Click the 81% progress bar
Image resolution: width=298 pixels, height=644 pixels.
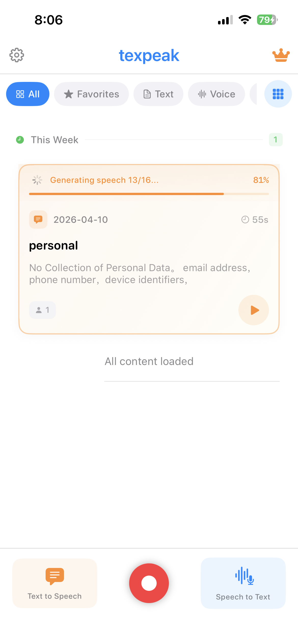click(x=149, y=194)
